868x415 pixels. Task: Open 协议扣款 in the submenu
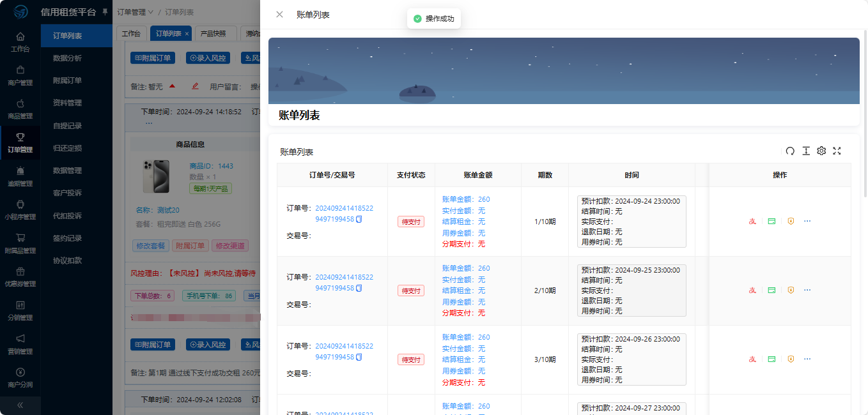(77, 260)
